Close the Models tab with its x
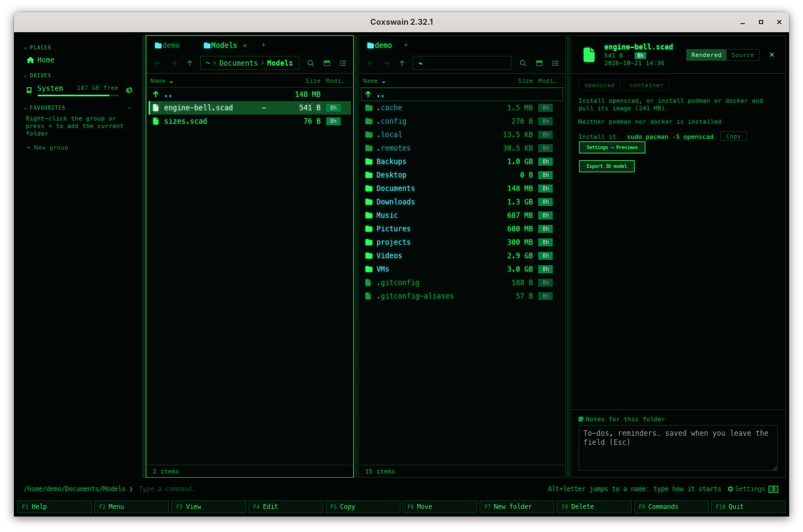 [x=245, y=46]
